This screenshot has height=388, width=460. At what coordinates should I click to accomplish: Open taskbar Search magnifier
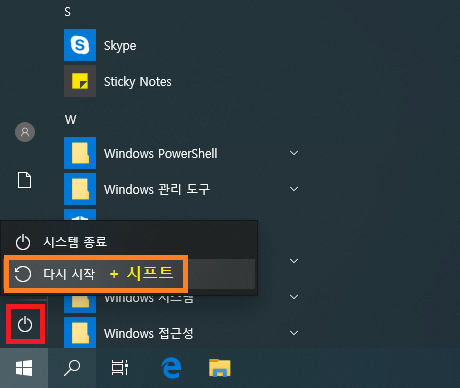click(x=72, y=368)
